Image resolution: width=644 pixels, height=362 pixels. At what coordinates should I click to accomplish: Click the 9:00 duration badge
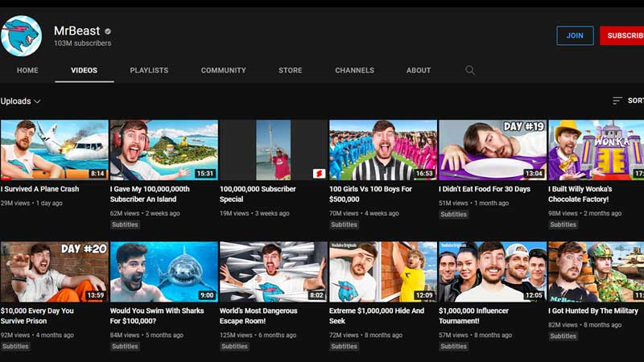tap(207, 295)
